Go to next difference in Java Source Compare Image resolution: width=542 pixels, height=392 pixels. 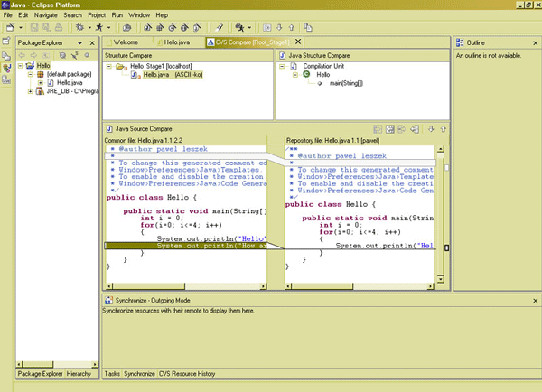(431, 129)
